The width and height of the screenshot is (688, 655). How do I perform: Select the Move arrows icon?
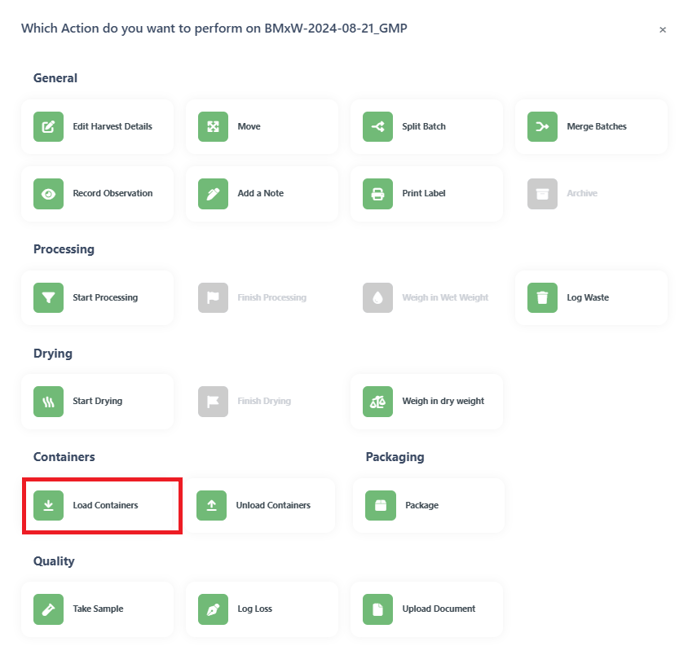click(213, 127)
